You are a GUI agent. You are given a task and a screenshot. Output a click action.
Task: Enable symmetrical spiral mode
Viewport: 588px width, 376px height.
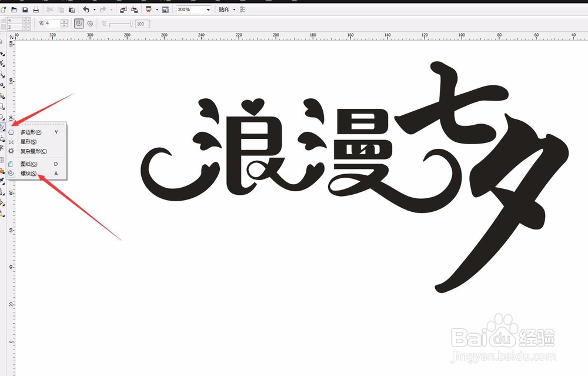[x=78, y=24]
